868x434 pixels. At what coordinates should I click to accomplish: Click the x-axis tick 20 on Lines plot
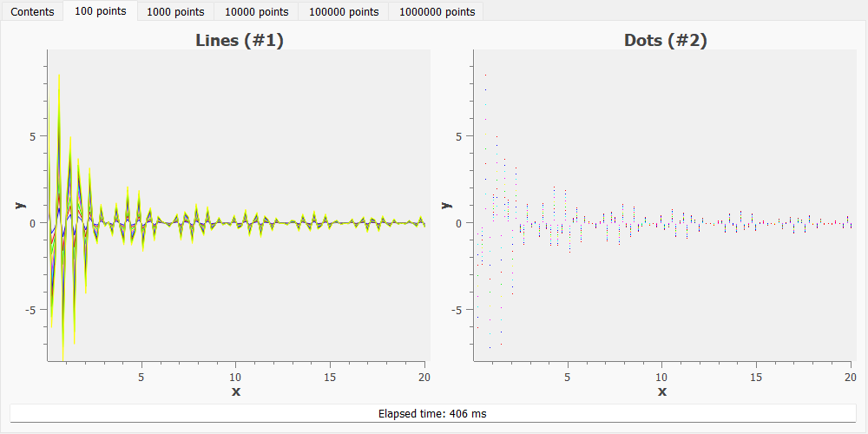click(x=424, y=378)
